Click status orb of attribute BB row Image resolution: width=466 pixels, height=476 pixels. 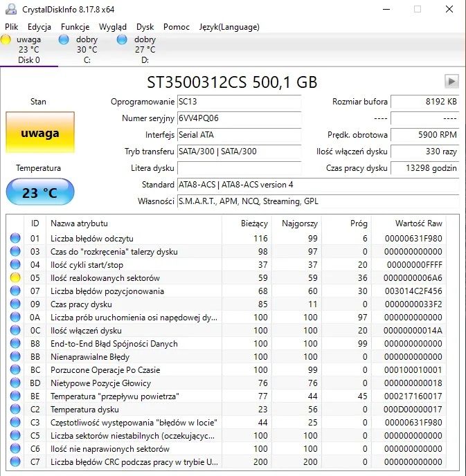[x=15, y=356]
